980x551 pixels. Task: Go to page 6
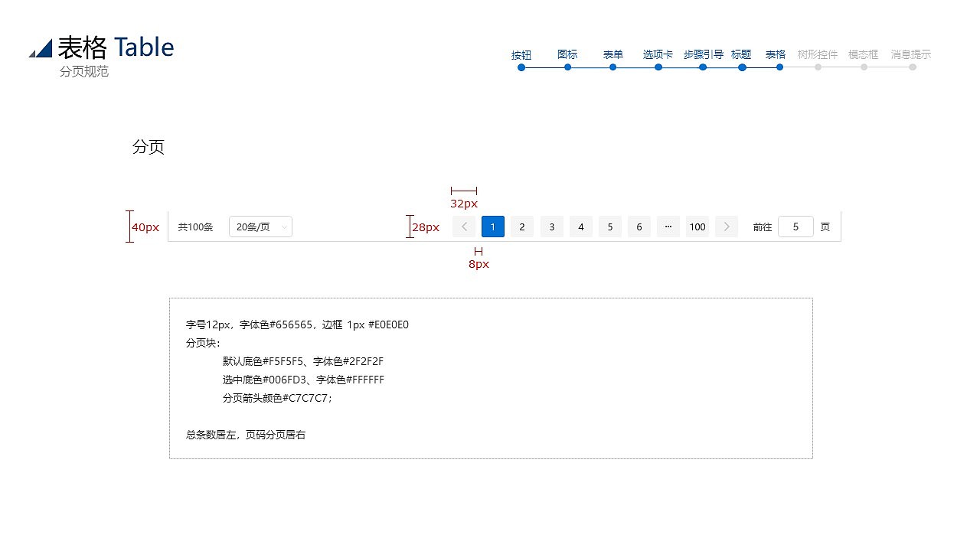[639, 227]
